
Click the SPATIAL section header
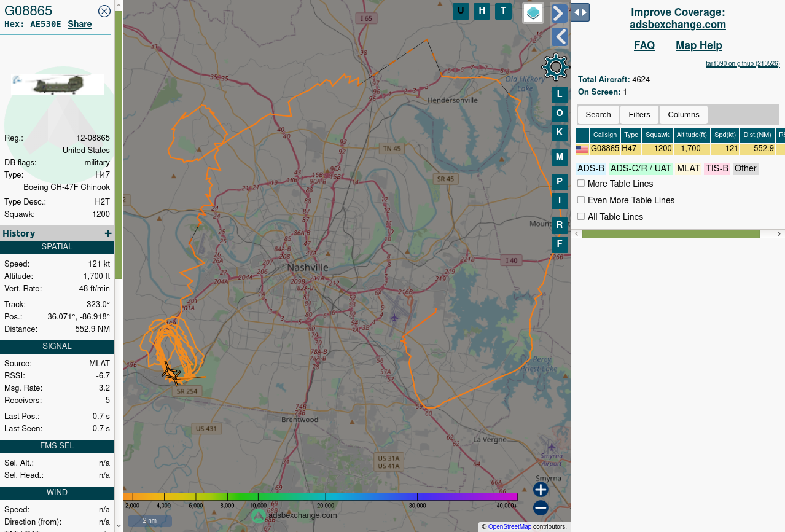[x=57, y=247]
